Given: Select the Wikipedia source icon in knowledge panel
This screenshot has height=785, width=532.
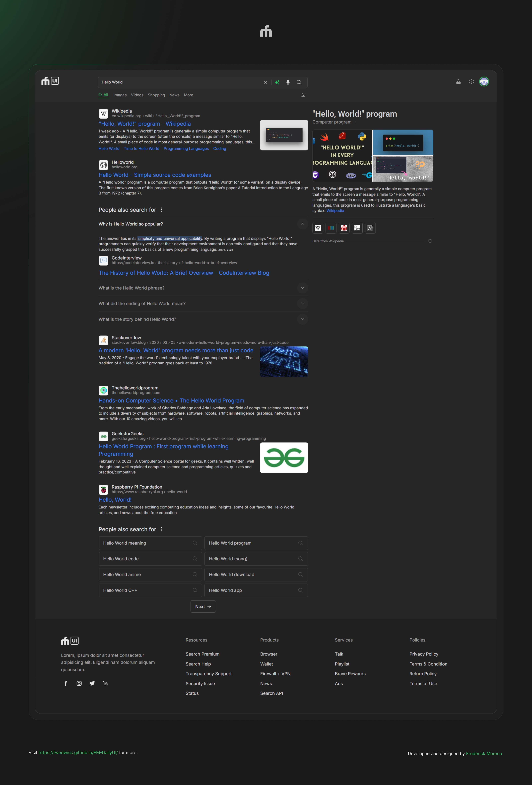Looking at the screenshot, I should coord(318,228).
